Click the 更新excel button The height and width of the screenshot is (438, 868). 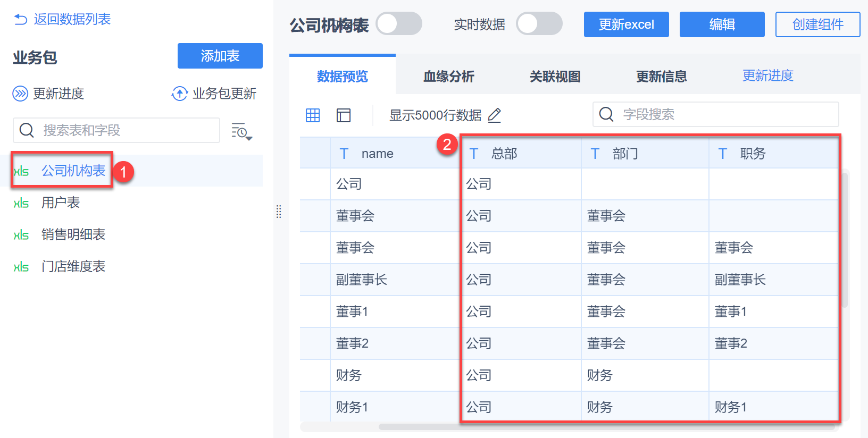626,24
